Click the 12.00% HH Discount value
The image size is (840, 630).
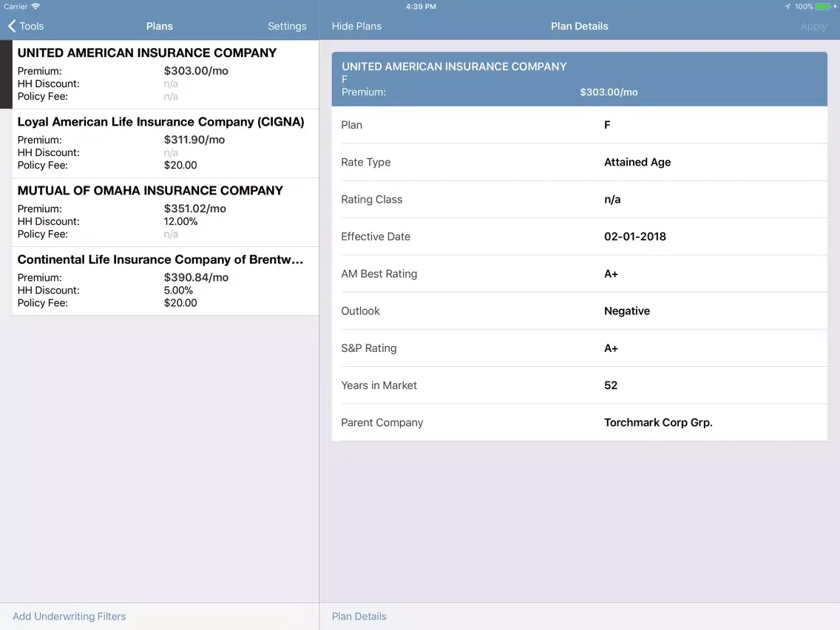tap(180, 221)
